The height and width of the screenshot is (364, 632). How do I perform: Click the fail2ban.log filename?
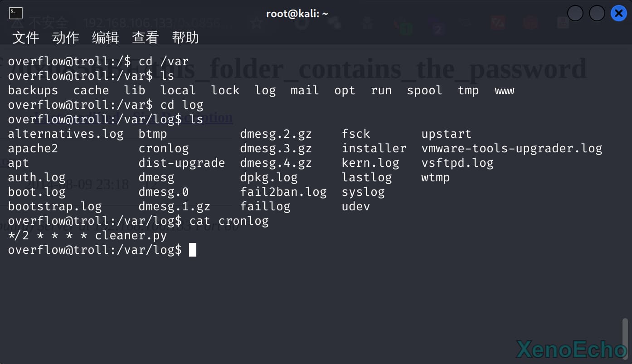point(283,192)
